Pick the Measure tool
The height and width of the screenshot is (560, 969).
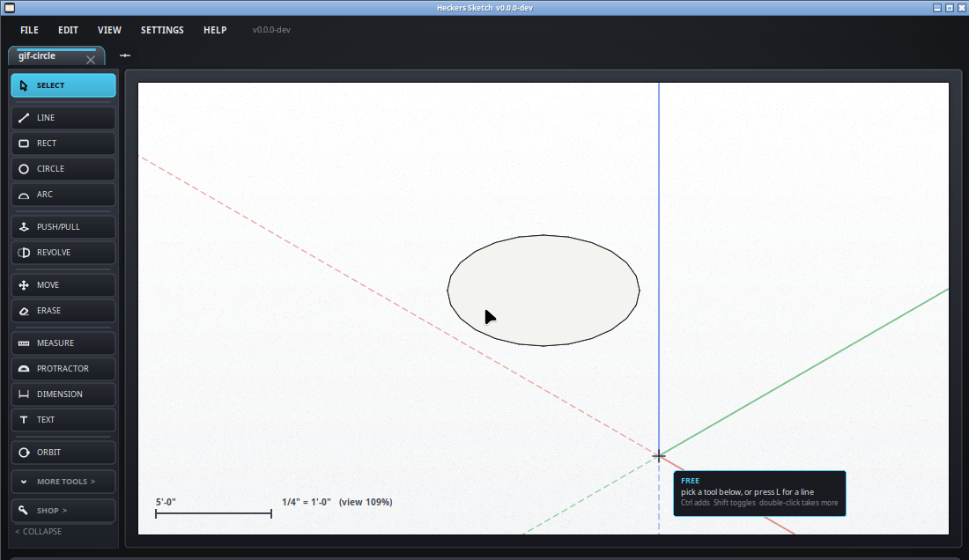(x=63, y=343)
